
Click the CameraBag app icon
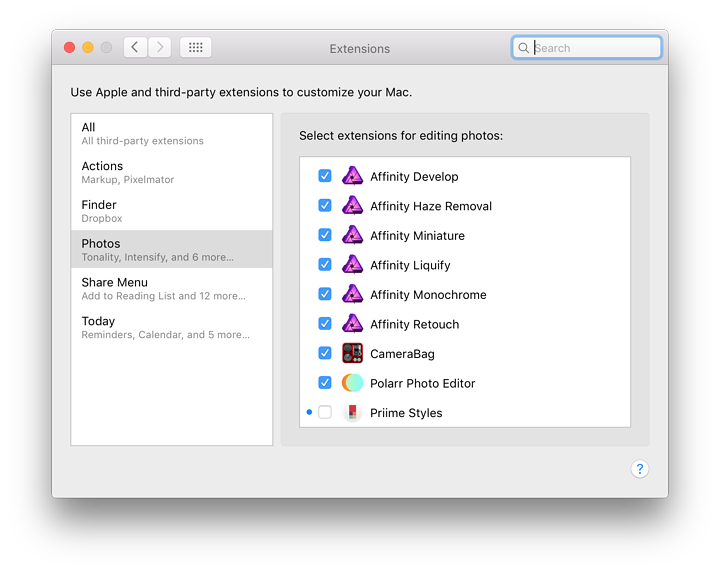[x=352, y=353]
